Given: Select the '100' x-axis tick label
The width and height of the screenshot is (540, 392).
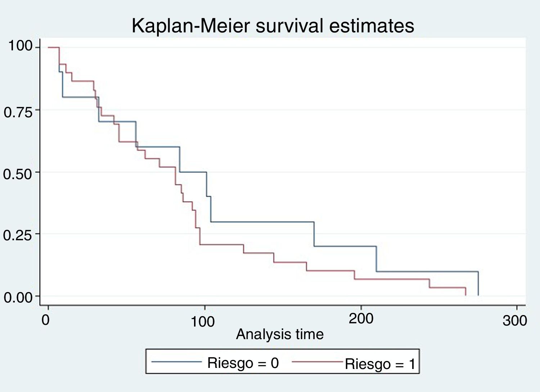Looking at the screenshot, I should click(203, 322).
